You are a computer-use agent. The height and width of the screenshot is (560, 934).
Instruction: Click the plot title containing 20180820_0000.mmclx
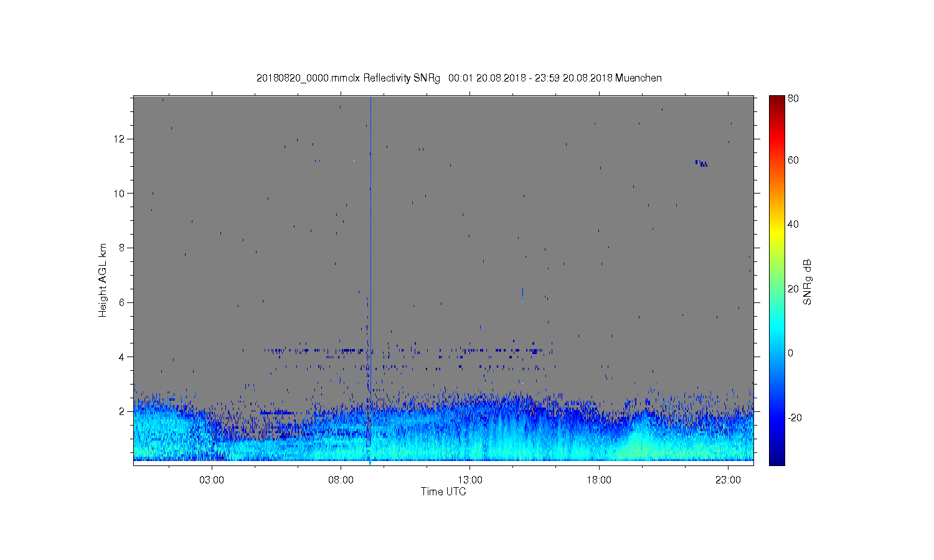[459, 78]
